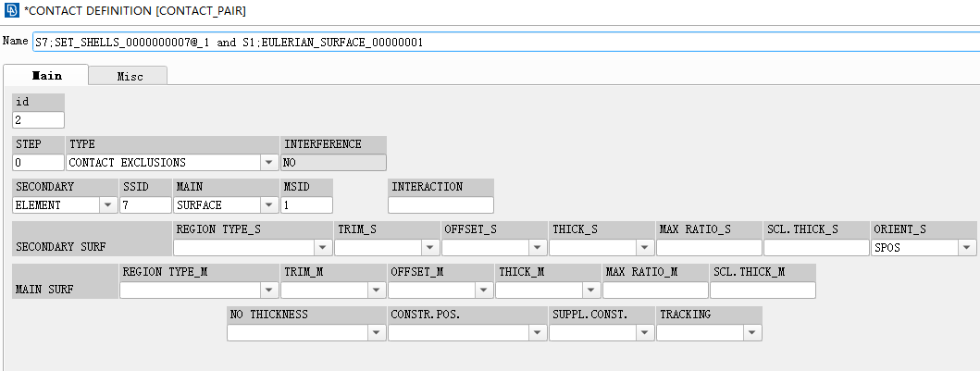Click the SSID field with value 7

pos(145,204)
